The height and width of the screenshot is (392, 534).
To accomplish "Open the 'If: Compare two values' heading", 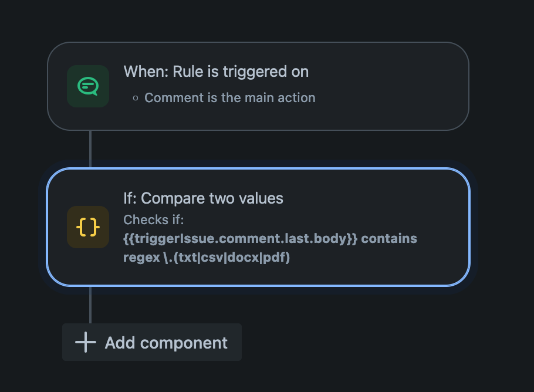I will (203, 198).
